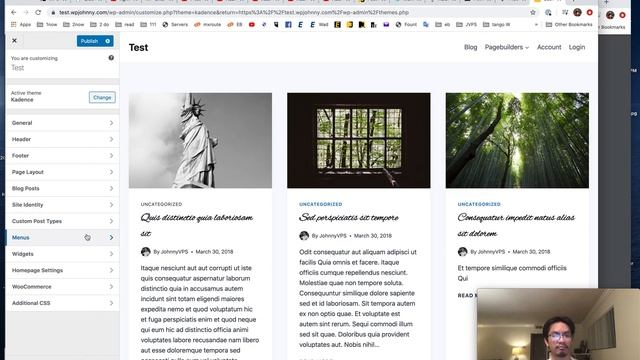Click the Statue of Liberty thumbnail
640x360 pixels.
pyautogui.click(x=200, y=140)
